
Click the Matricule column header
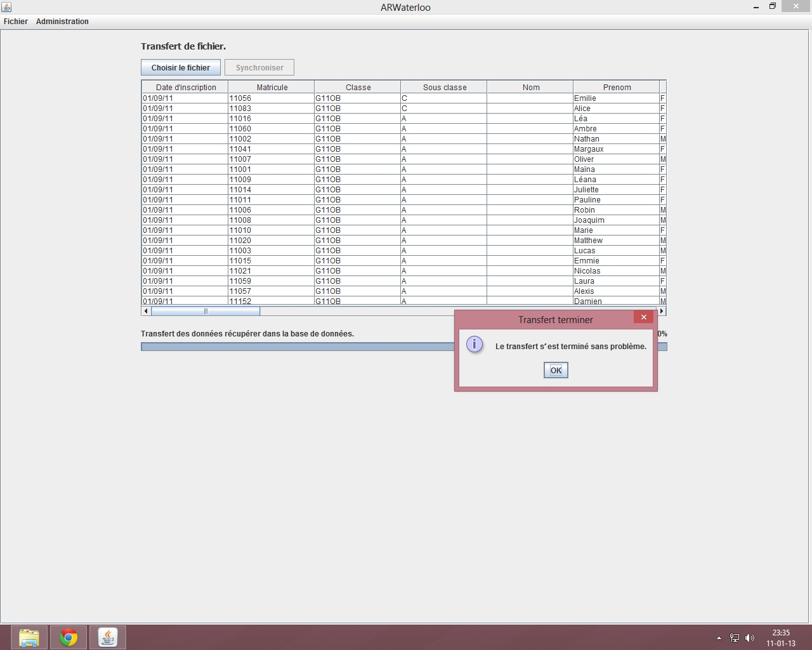tap(272, 88)
